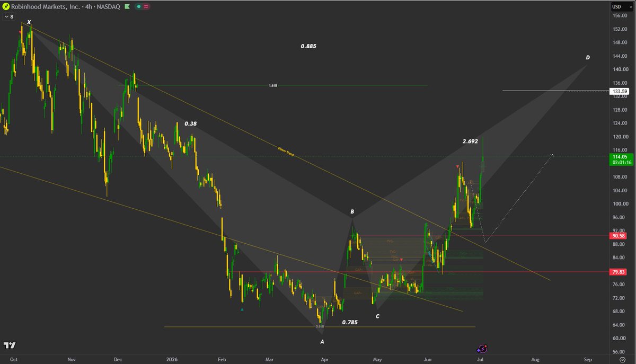Expand the collapsed indicators legend showing 8
This screenshot has width=636, height=364.
(8, 17)
